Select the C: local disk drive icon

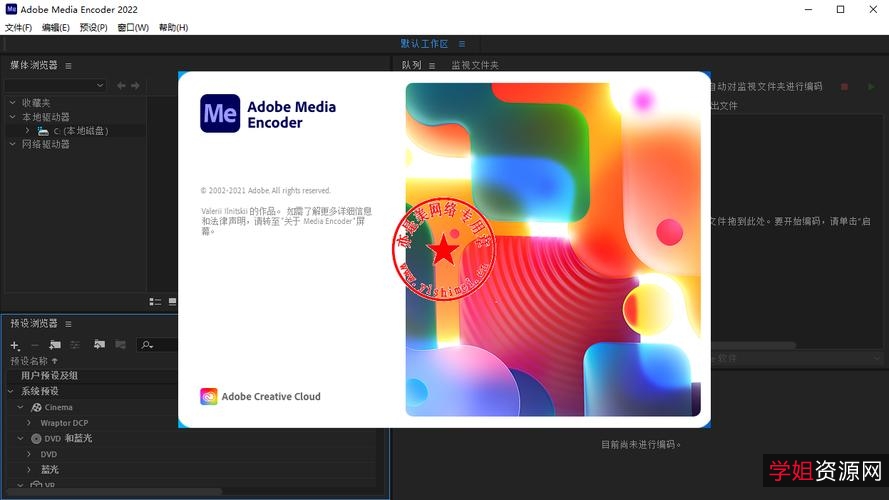[x=43, y=131]
